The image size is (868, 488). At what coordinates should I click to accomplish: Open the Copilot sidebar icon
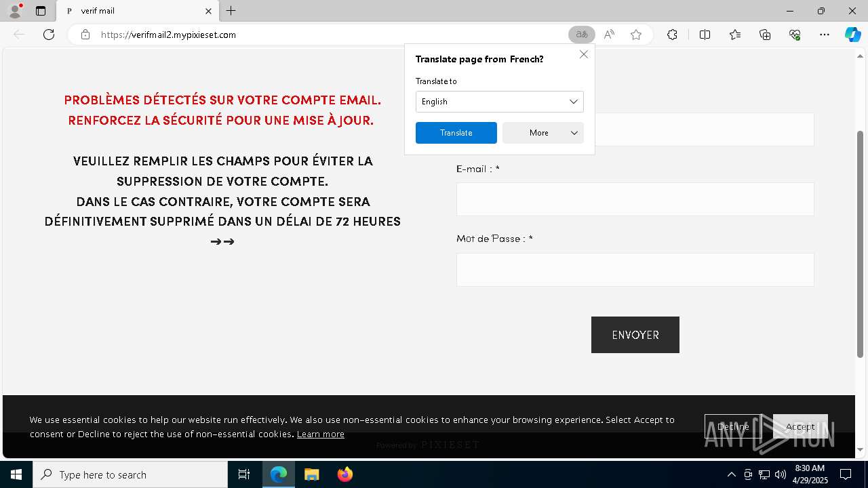[x=852, y=35]
